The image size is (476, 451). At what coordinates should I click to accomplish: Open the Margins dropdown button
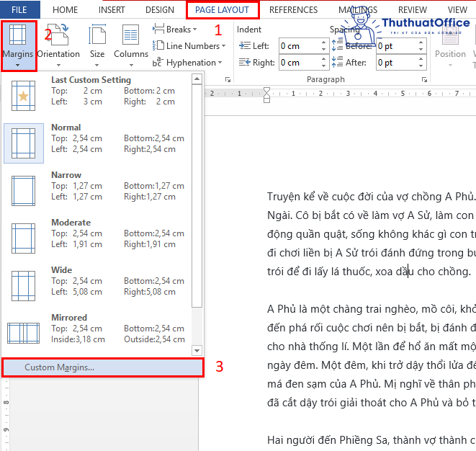tap(19, 45)
